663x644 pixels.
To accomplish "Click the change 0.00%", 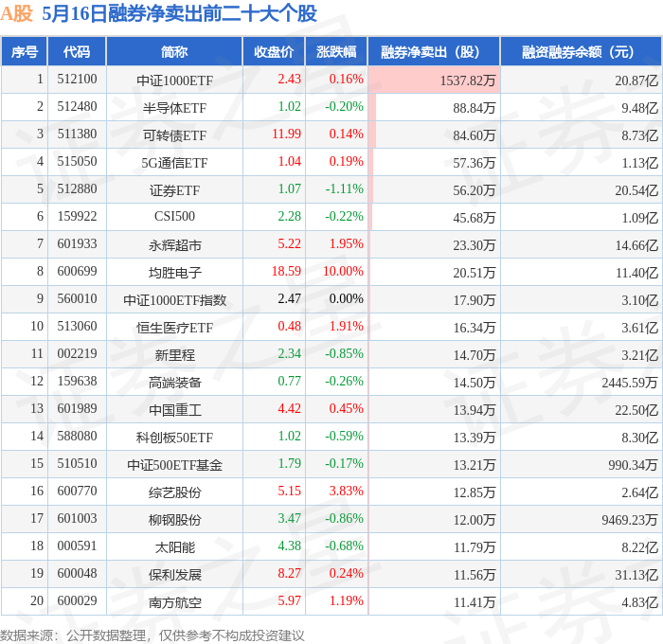I will click(x=346, y=299).
